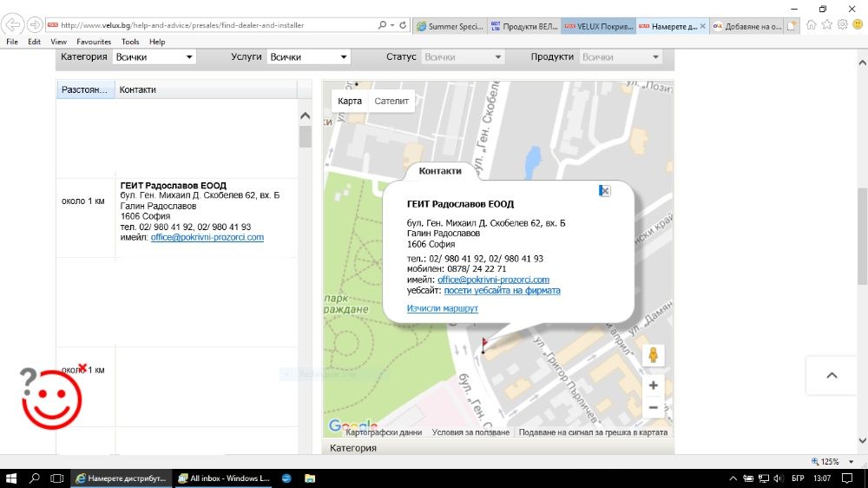868x488 pixels.
Task: Close the contact info popup on the map
Action: tap(604, 190)
